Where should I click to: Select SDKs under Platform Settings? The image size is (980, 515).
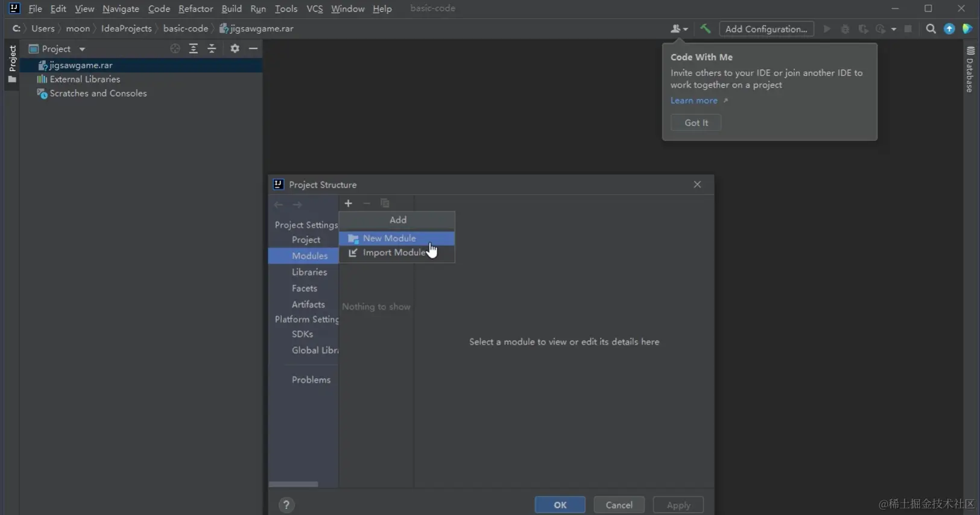coord(302,334)
